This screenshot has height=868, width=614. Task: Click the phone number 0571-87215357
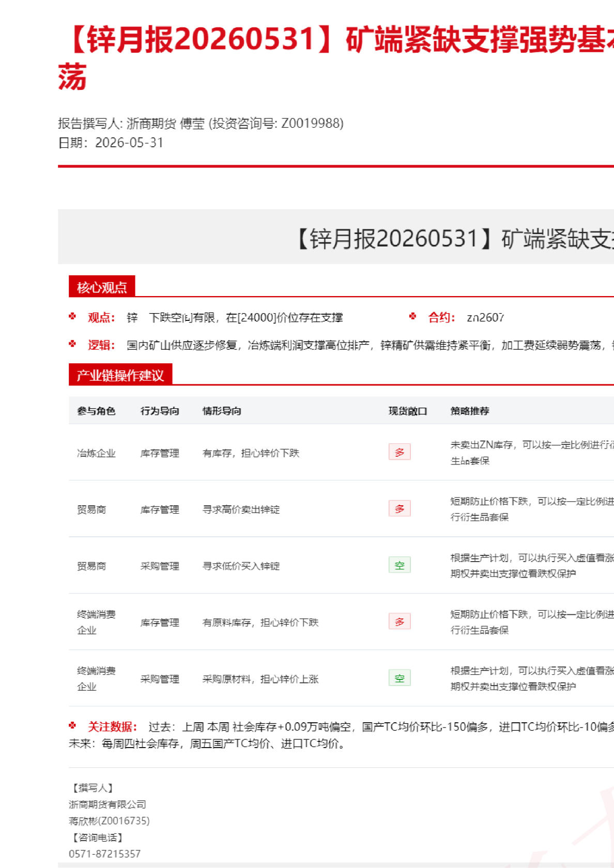[x=104, y=854]
